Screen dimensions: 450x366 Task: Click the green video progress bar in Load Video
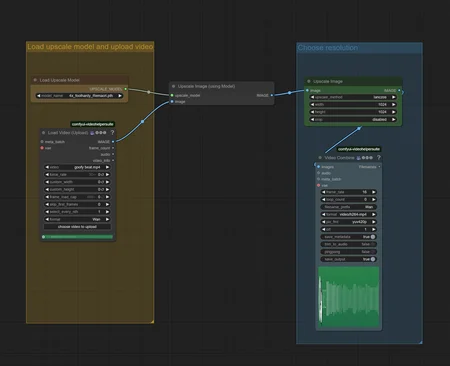pyautogui.click(x=78, y=237)
